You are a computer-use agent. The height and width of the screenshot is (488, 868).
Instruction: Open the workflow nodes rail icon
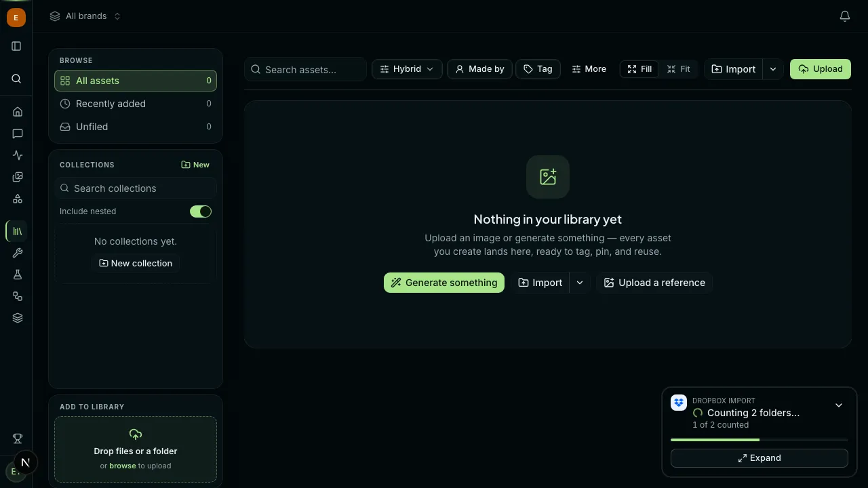click(18, 296)
